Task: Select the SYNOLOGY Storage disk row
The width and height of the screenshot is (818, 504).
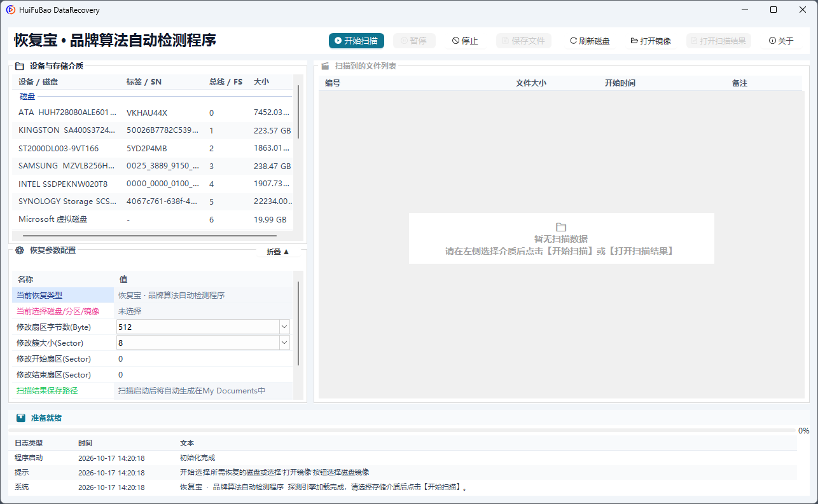Action: [x=153, y=201]
